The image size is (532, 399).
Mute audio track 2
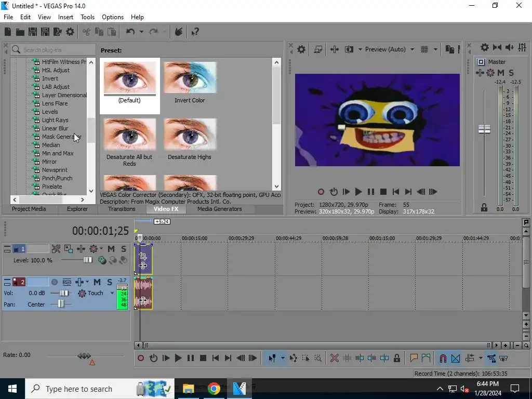click(x=97, y=282)
